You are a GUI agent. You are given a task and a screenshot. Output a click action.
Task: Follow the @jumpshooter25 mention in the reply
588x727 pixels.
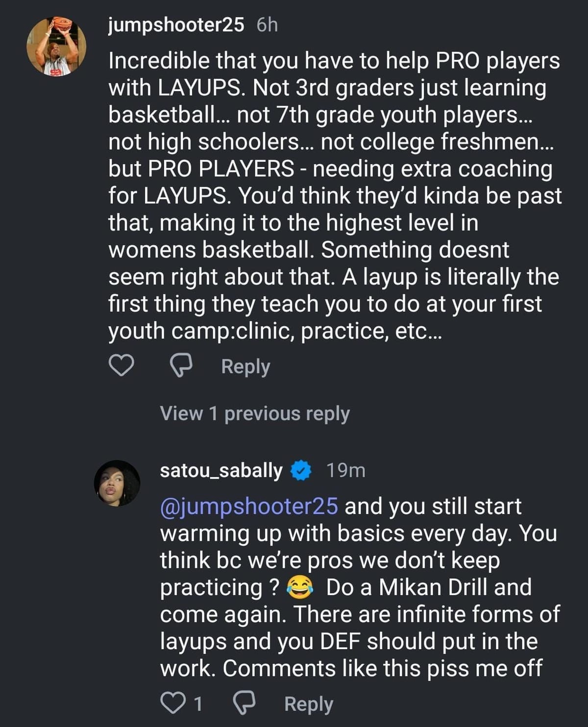tap(249, 506)
